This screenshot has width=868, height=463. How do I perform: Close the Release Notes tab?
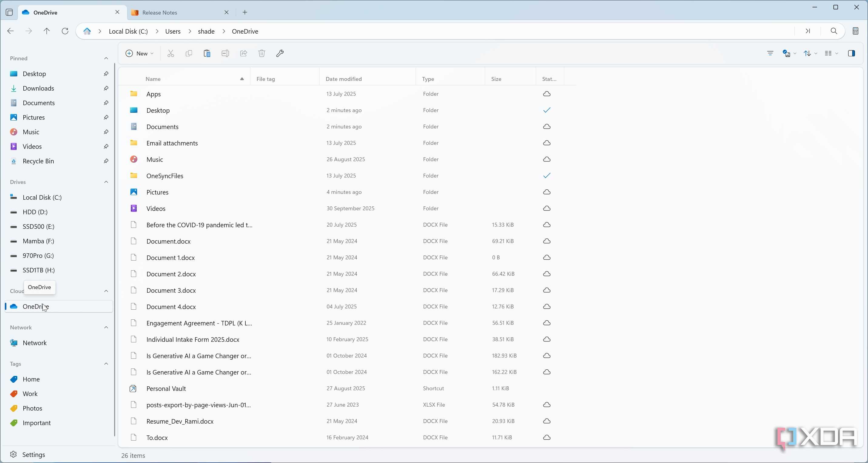point(227,12)
